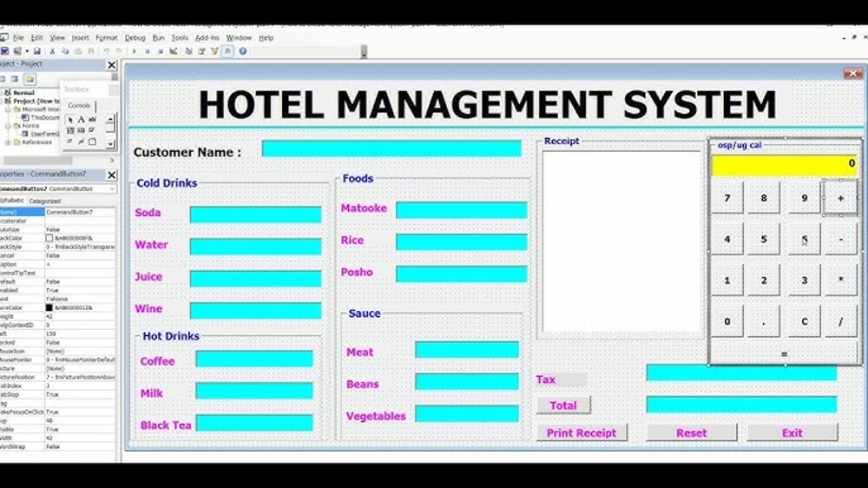Click the blue Help icon in the toolbar
The width and height of the screenshot is (868, 488).
tap(243, 51)
